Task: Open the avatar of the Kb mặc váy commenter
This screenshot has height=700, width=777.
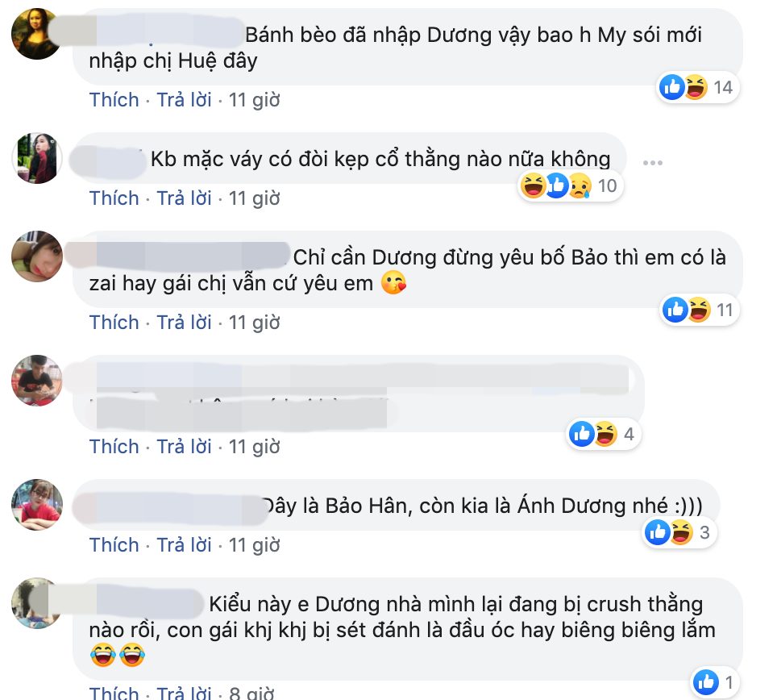Action: 36,158
